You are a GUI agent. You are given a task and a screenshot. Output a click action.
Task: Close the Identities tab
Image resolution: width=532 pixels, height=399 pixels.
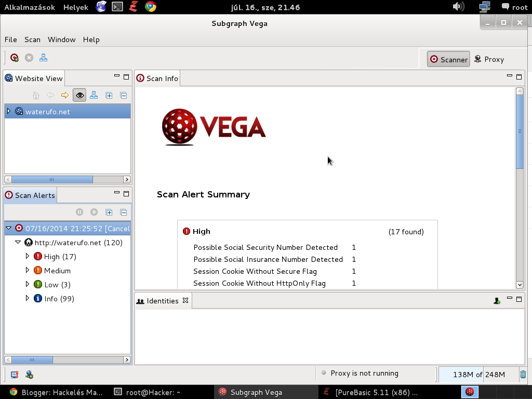click(x=185, y=300)
